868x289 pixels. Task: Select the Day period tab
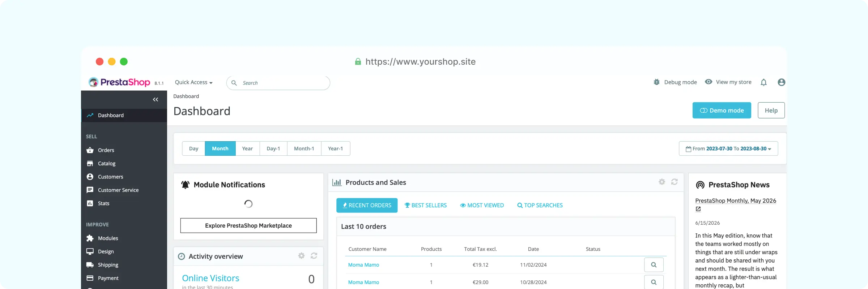[193, 148]
